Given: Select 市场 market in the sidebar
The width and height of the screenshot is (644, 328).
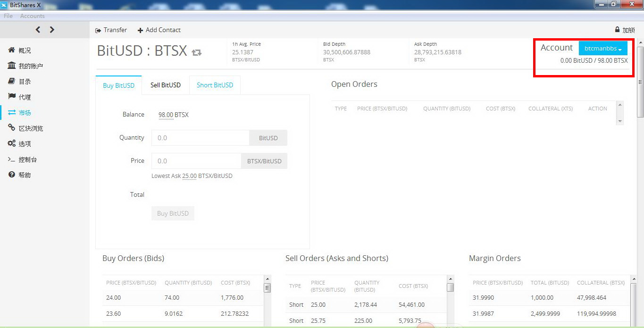Looking at the screenshot, I should pyautogui.click(x=20, y=113).
